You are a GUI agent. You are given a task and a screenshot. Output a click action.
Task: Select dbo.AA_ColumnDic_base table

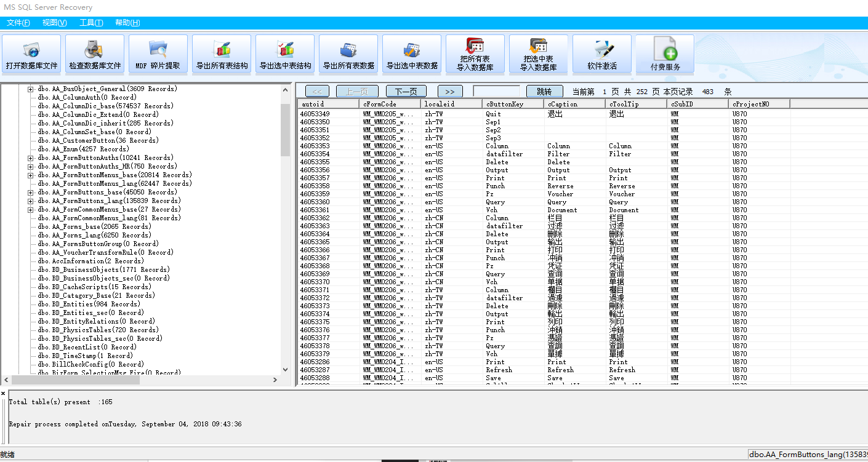coord(105,106)
